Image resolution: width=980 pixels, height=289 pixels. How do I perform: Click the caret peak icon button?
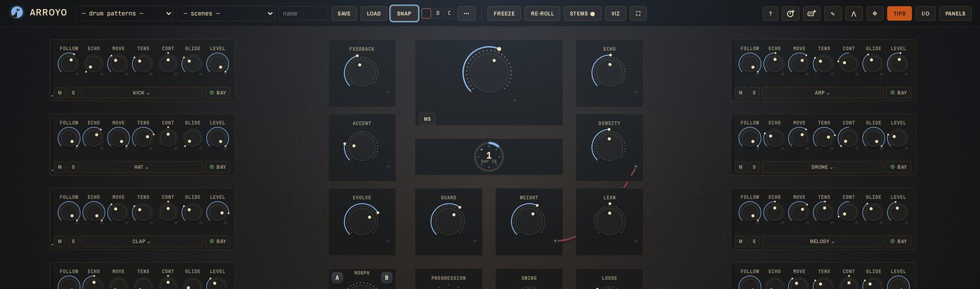[x=853, y=13]
